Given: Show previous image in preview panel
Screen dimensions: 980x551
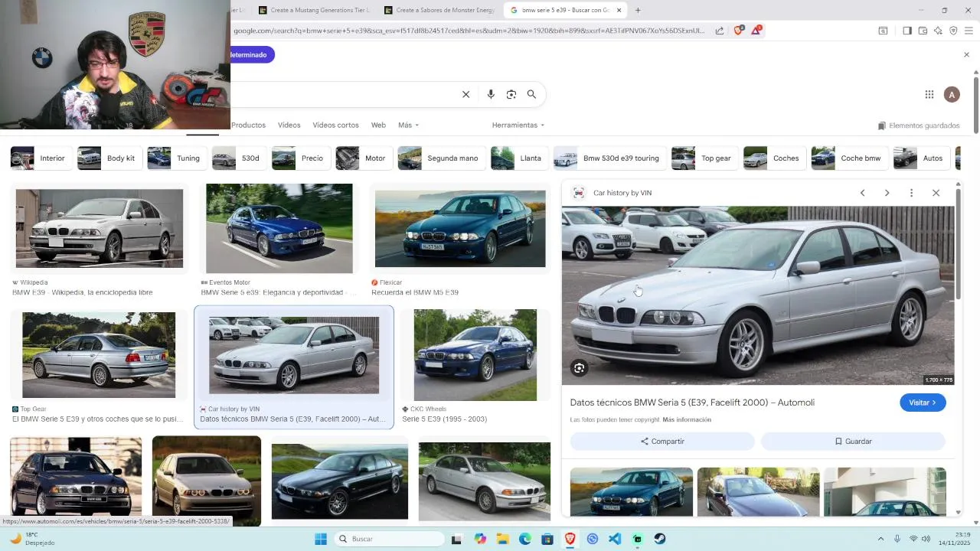Looking at the screenshot, I should tap(862, 193).
